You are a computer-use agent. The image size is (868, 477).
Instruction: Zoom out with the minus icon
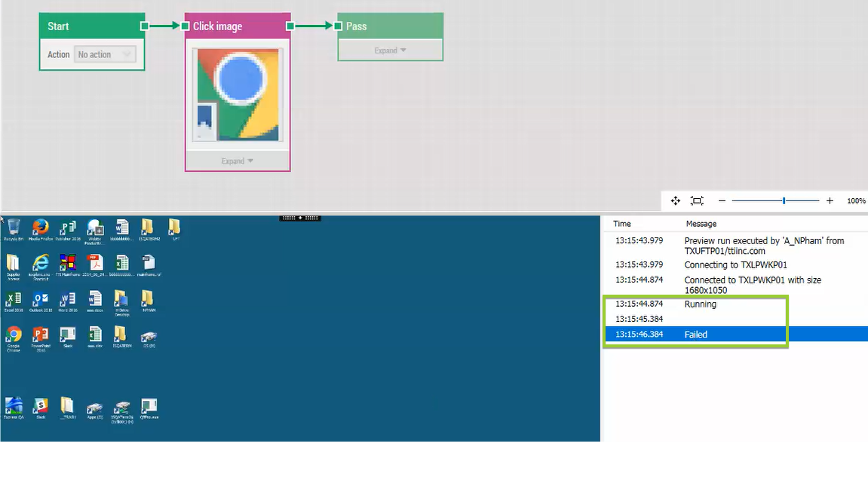[x=722, y=201]
